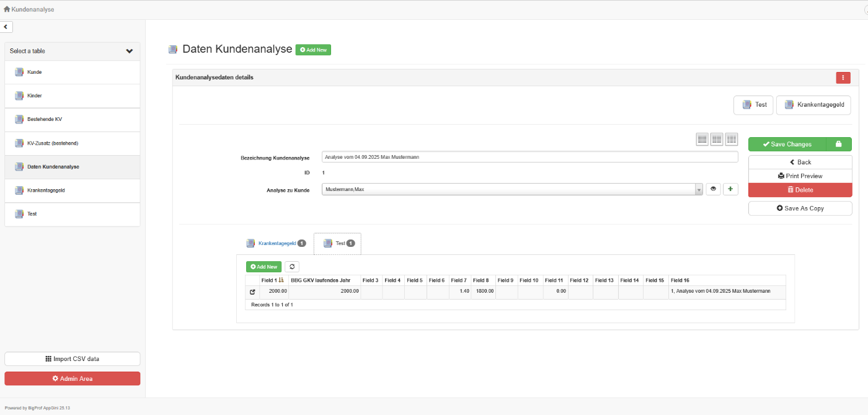Switch to two-column form layout
Screen dimensions: 868x415
point(717,140)
